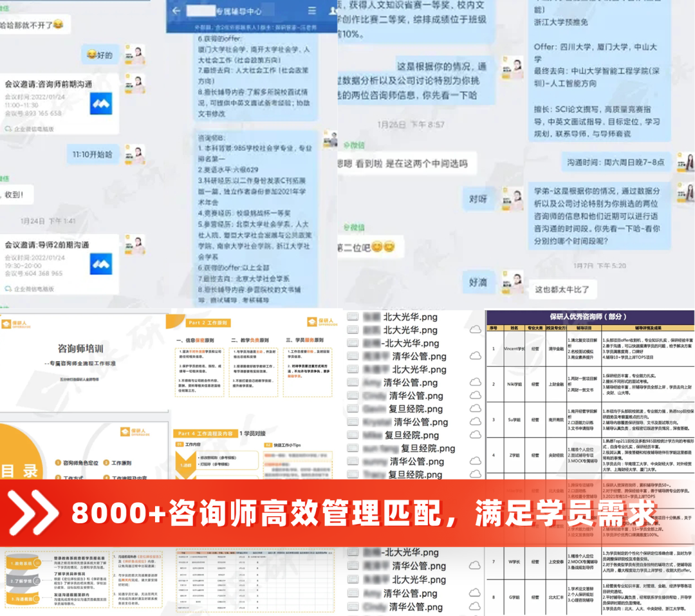Viewport: 695px width, 616px height.
Task: Open the hamburger menu in 专属辅导中心 header
Action: tap(312, 11)
